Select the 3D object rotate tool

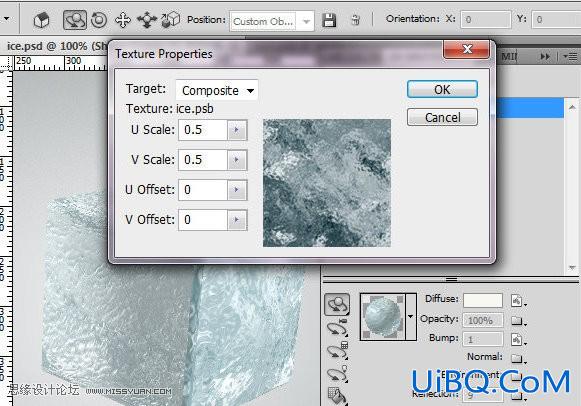coord(75,20)
